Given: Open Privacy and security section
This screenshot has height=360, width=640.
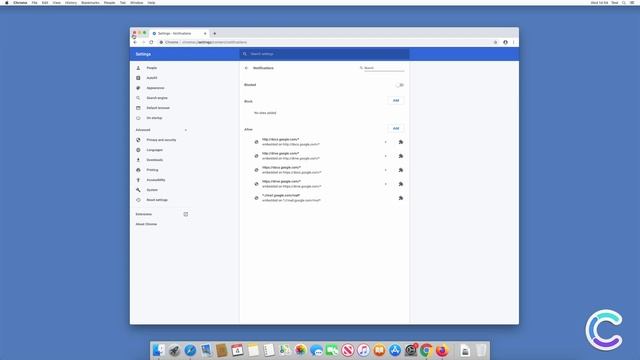Looking at the screenshot, I should point(161,140).
